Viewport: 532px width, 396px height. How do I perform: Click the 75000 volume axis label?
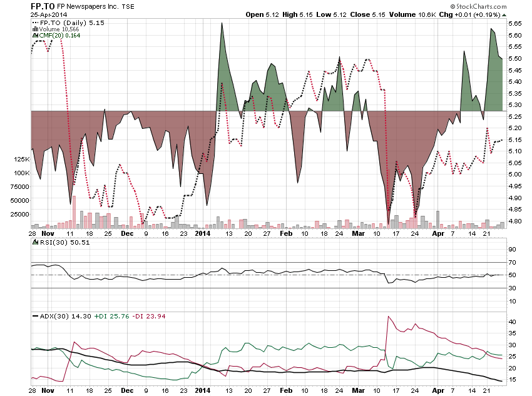19,186
